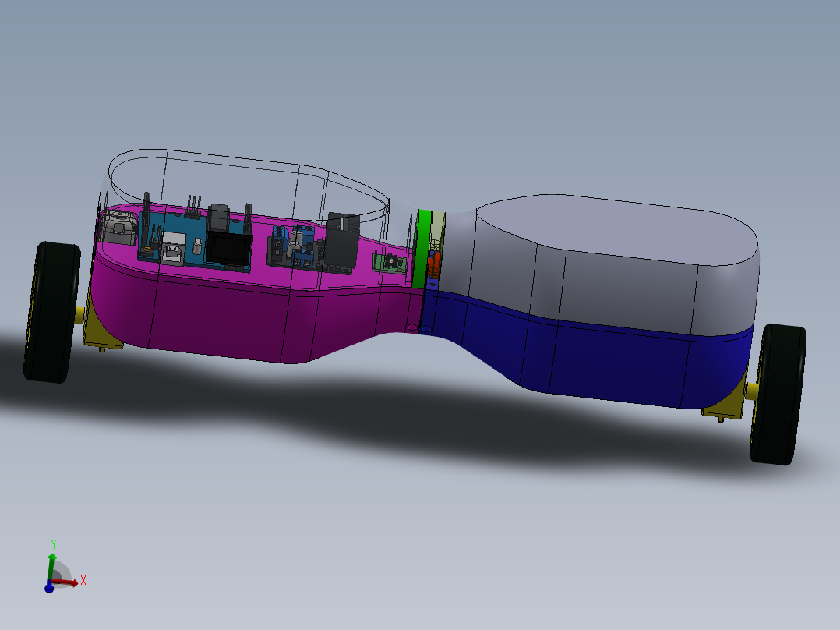Select the large black square chip on Arduino
This screenshot has height=630, width=840.
(229, 250)
